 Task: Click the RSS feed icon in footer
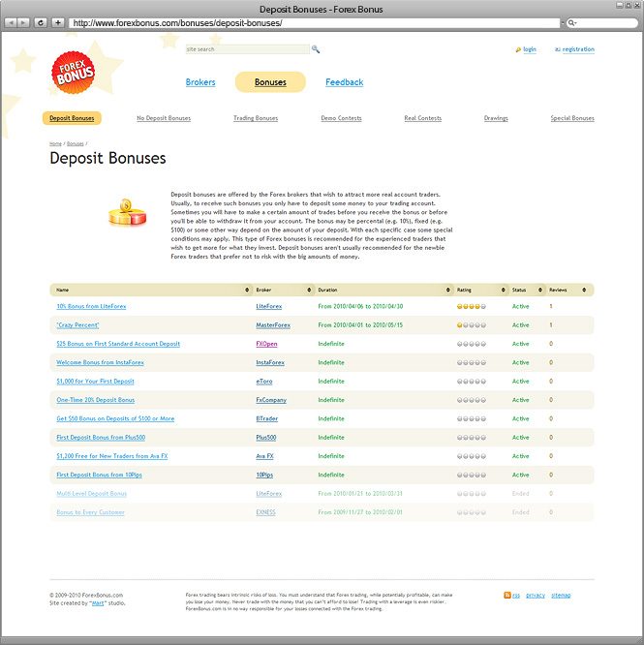(x=507, y=596)
